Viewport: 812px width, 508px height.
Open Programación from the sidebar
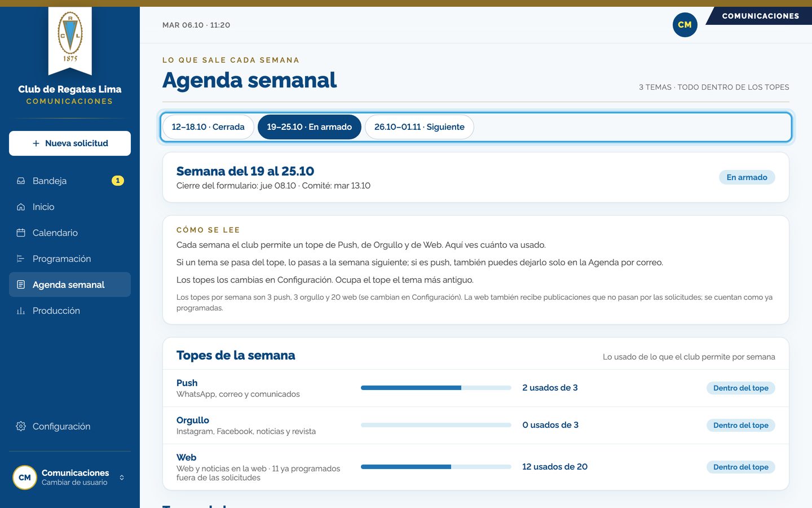click(x=70, y=259)
